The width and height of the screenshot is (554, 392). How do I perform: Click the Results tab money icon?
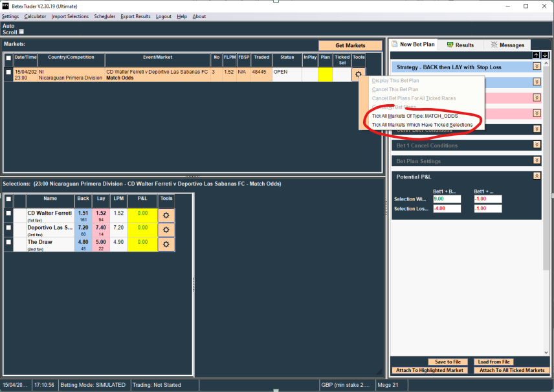pos(448,45)
